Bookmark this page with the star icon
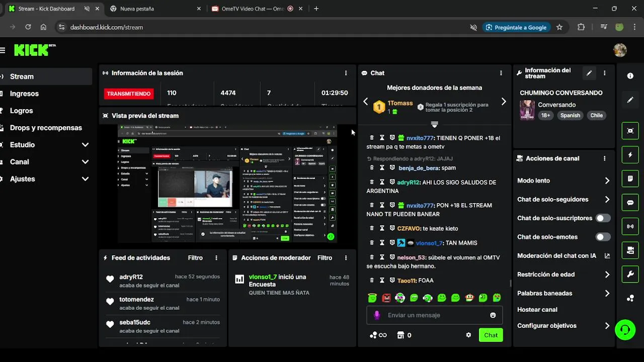The width and height of the screenshot is (644, 362). tap(559, 27)
